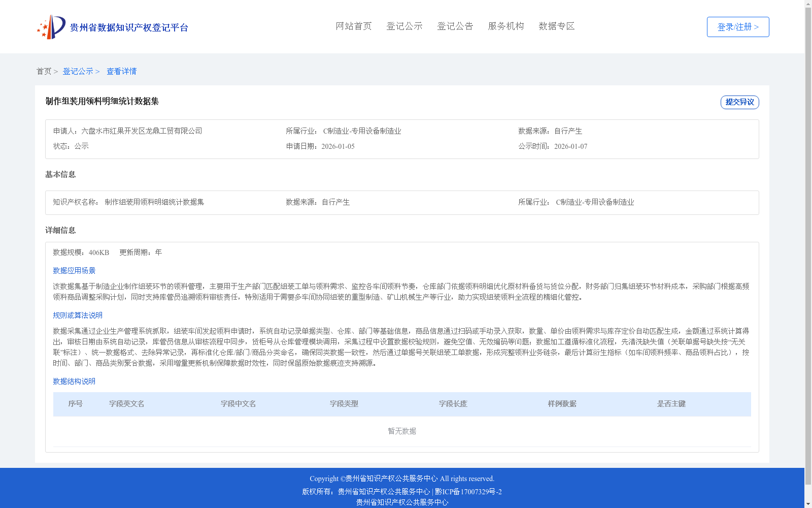Click the 状态：公示 text
This screenshot has width=812, height=508.
pos(71,146)
